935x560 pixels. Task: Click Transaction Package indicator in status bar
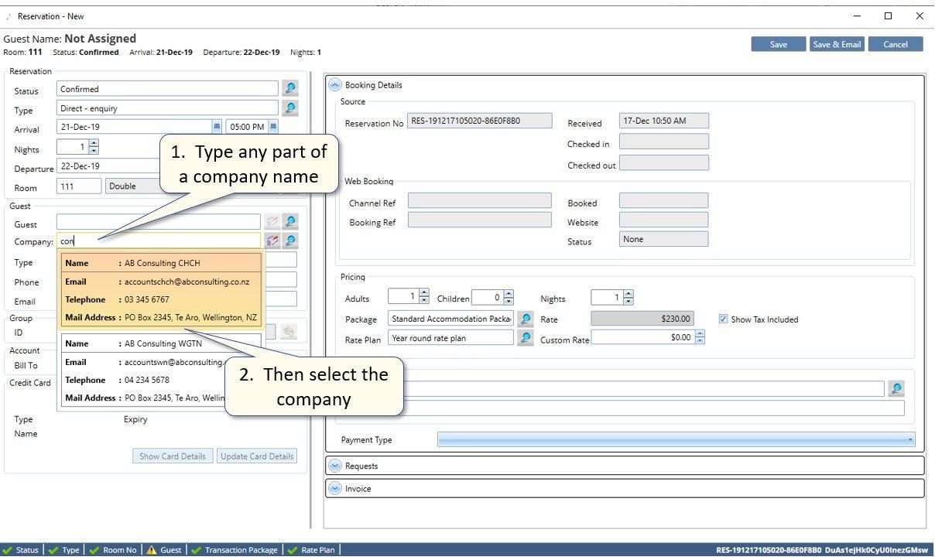pyautogui.click(x=235, y=550)
